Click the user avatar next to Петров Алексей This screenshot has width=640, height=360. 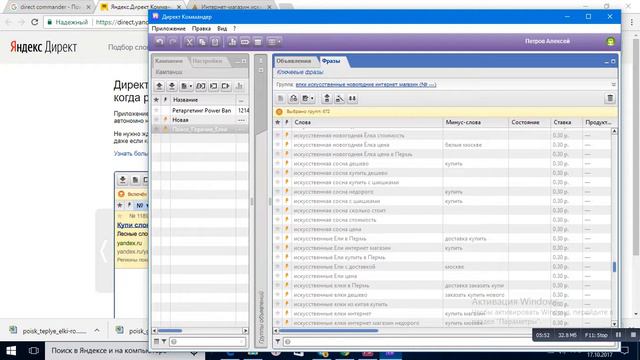coord(611,41)
